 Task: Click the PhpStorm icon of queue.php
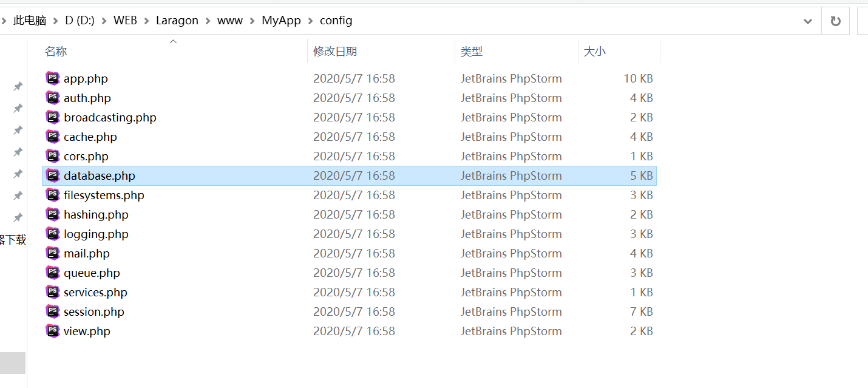point(53,272)
